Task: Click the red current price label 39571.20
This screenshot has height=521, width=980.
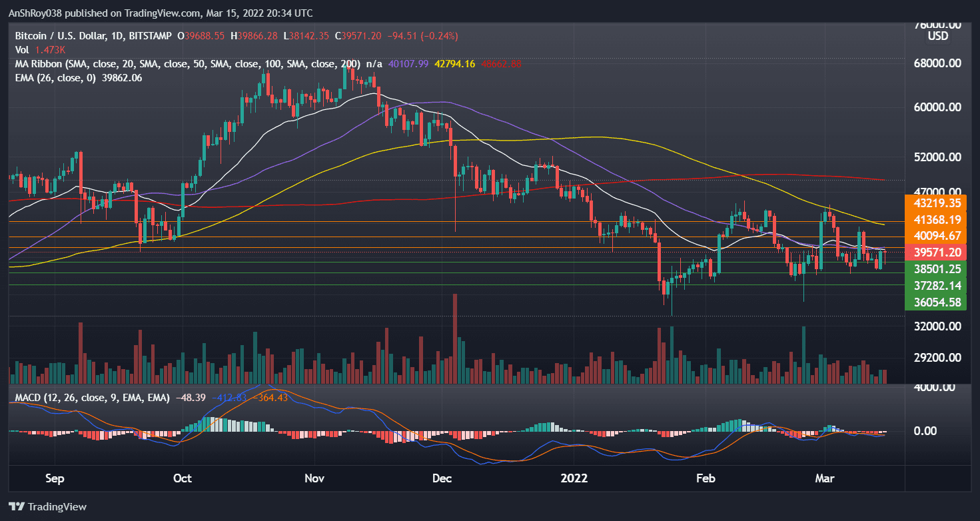Action: (936, 252)
